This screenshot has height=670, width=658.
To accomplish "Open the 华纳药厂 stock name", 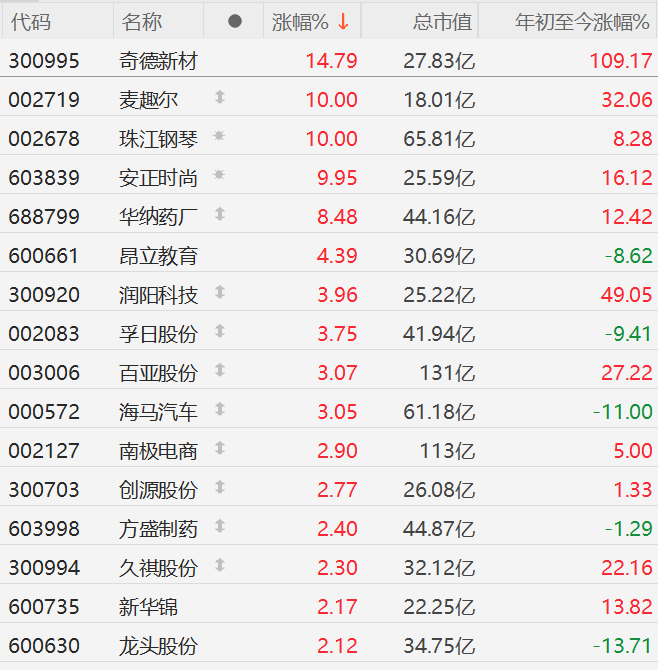I will (x=158, y=217).
